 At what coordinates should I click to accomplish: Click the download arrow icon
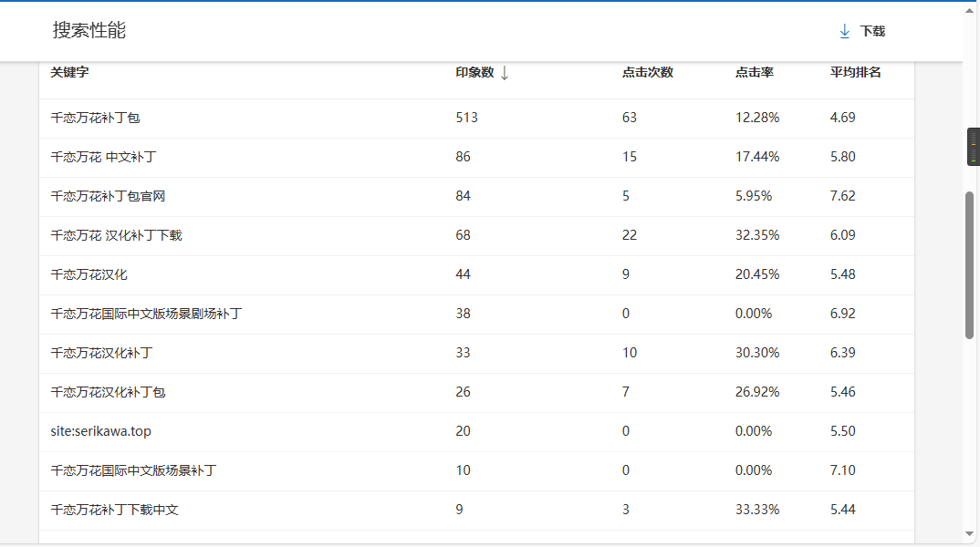click(x=844, y=31)
